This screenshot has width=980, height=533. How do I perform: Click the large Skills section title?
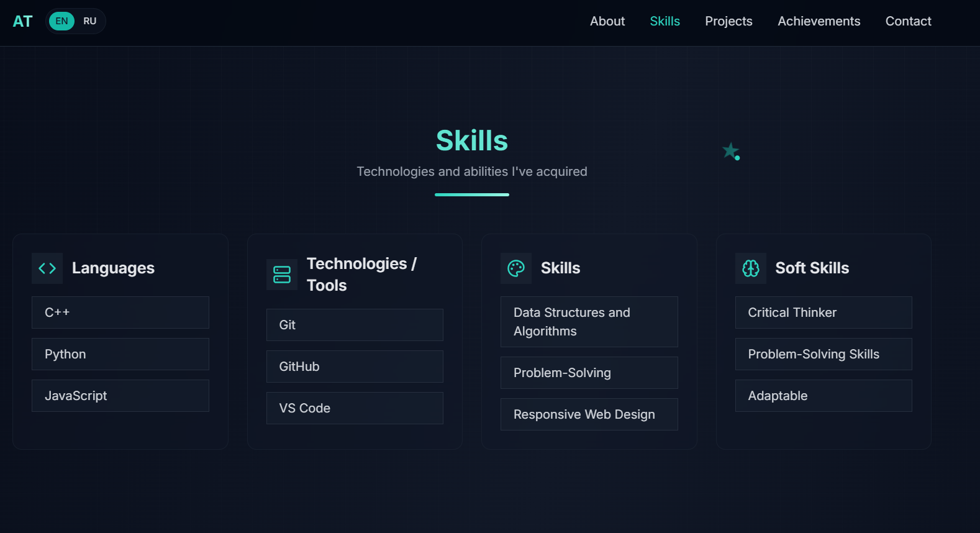(472, 140)
